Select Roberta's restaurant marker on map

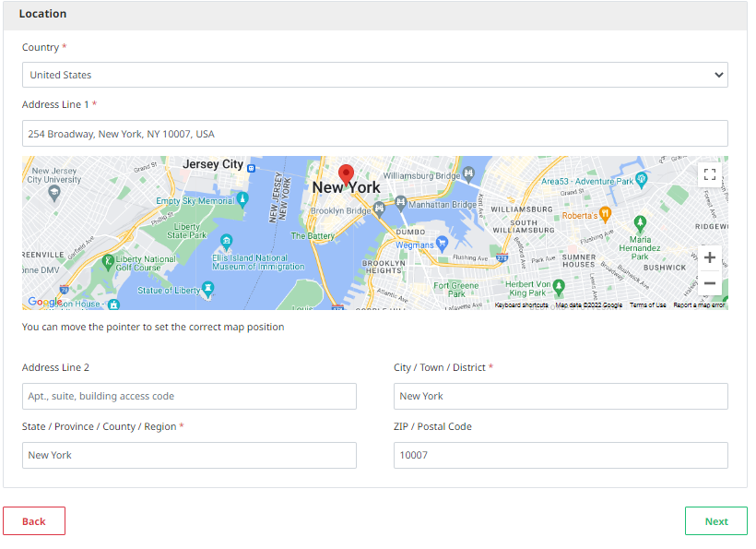(605, 215)
